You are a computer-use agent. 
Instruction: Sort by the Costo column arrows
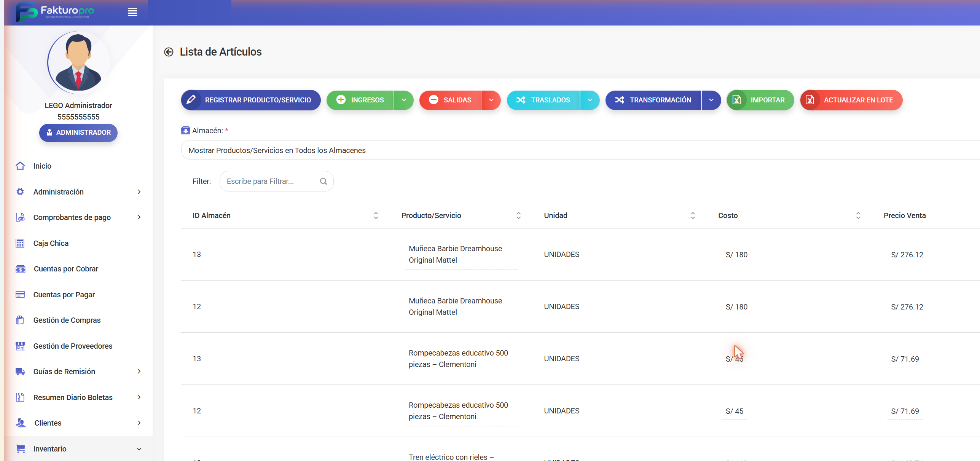coord(858,215)
